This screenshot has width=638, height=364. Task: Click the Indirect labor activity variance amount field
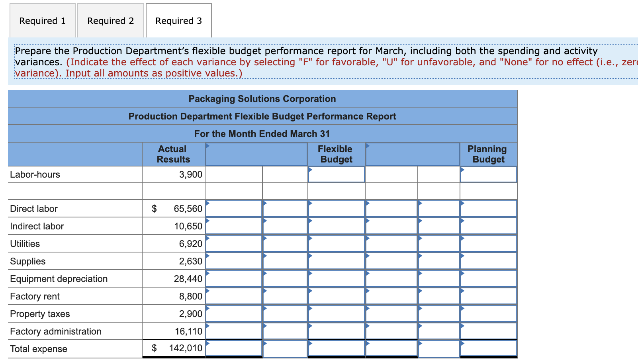pos(391,226)
